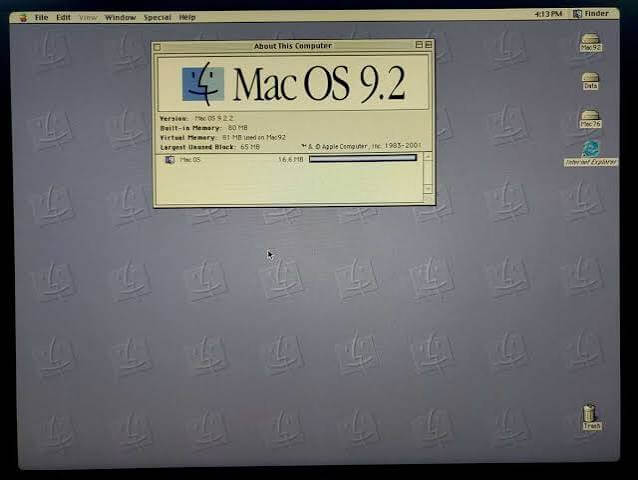Click the About This Computer title bar
The height and width of the screenshot is (480, 638).
pos(293,46)
